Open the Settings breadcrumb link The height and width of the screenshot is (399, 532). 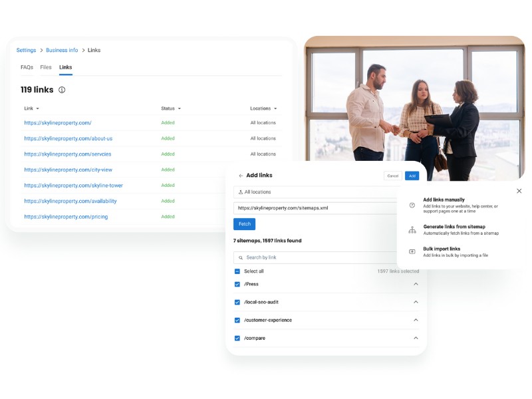pos(26,50)
